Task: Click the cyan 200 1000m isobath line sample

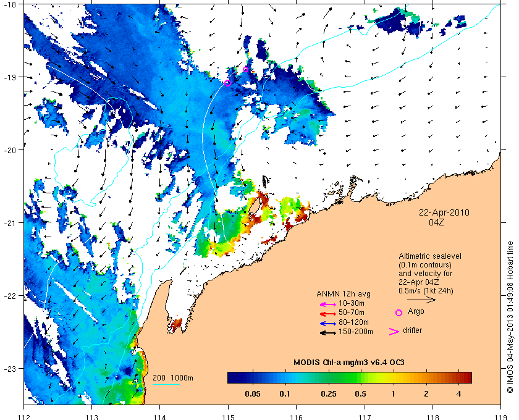Action: (166, 384)
